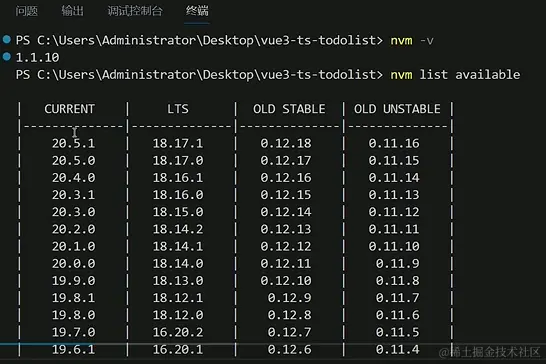The width and height of the screenshot is (546, 364).
Task: Click the blue dot beside 1.1.10 output
Action: pyautogui.click(x=7, y=56)
